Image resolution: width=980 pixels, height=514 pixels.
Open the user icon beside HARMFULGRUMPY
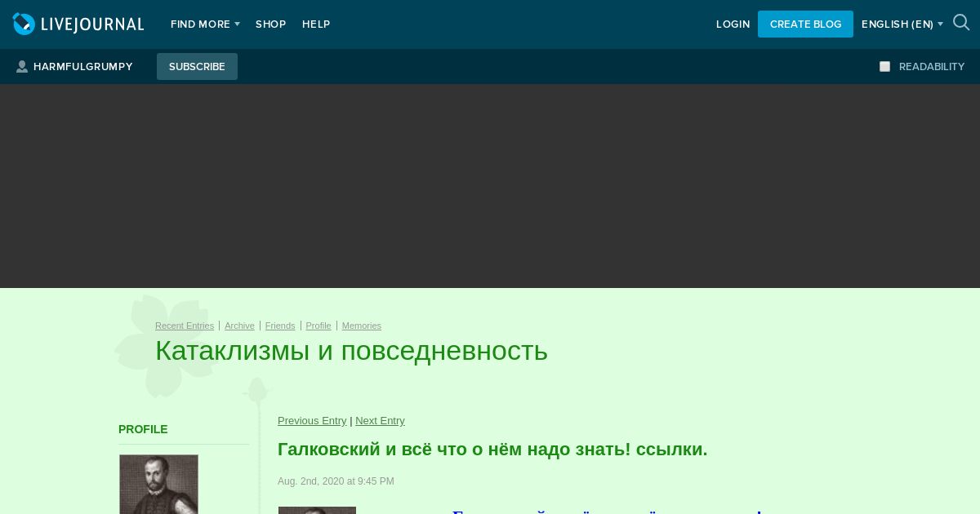pos(22,67)
